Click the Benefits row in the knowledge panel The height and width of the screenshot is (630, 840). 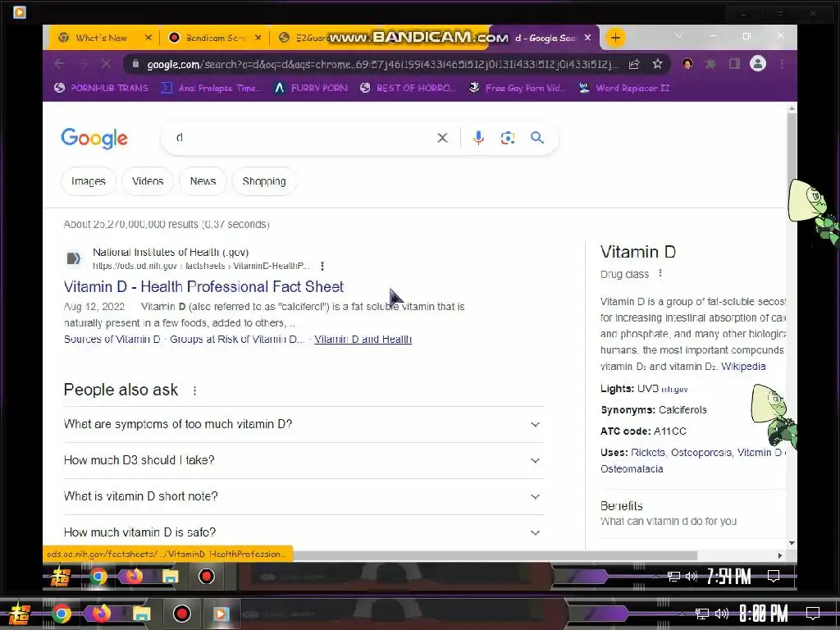(693, 514)
